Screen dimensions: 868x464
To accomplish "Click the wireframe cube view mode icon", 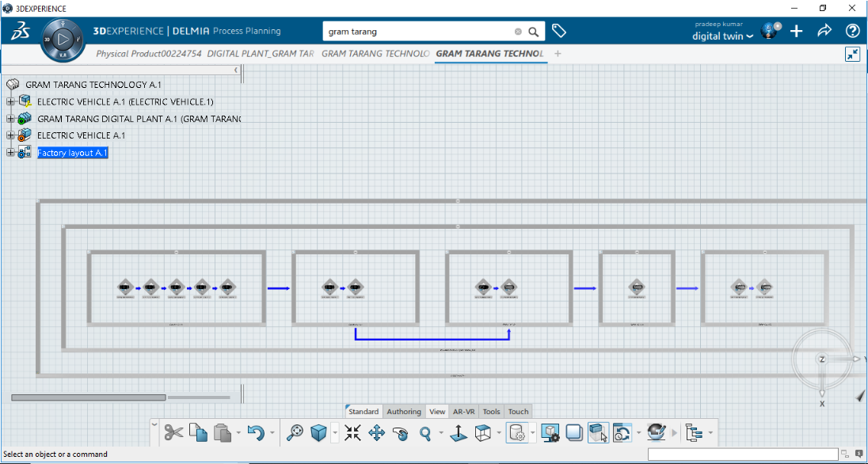I will [x=483, y=432].
